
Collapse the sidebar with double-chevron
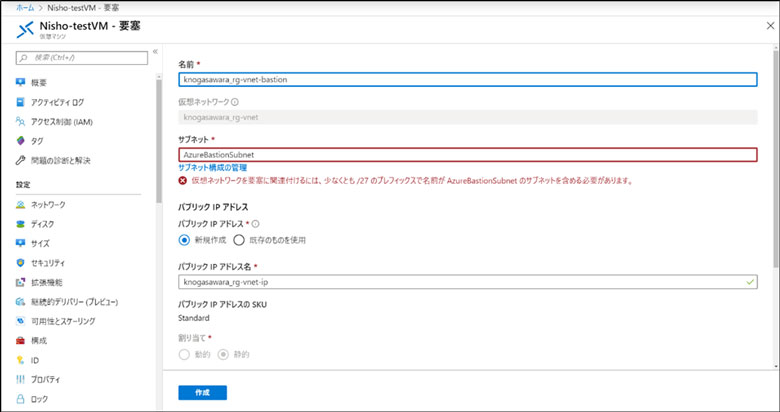coord(155,52)
